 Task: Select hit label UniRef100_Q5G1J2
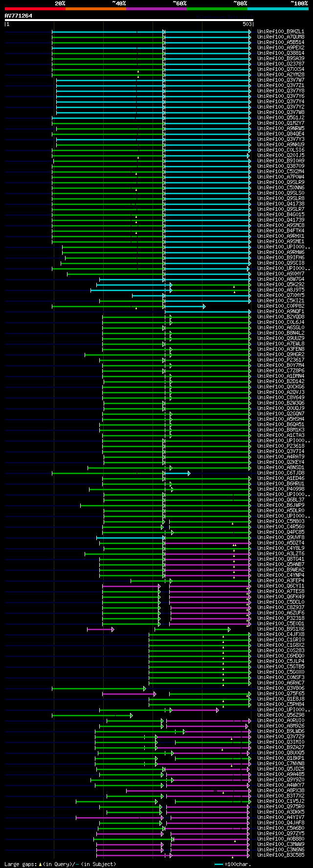coord(281,118)
